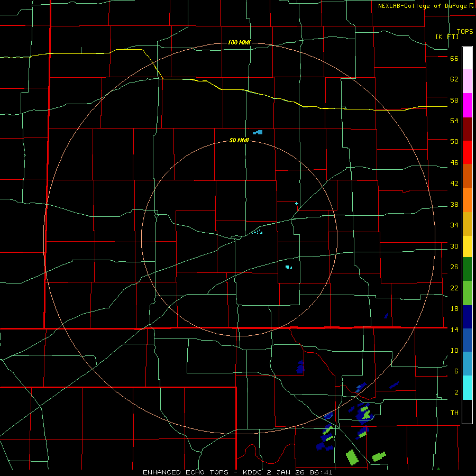This screenshot has height=476, width=476.
Task: Click the '[K FT]' units label
Action: (447, 36)
